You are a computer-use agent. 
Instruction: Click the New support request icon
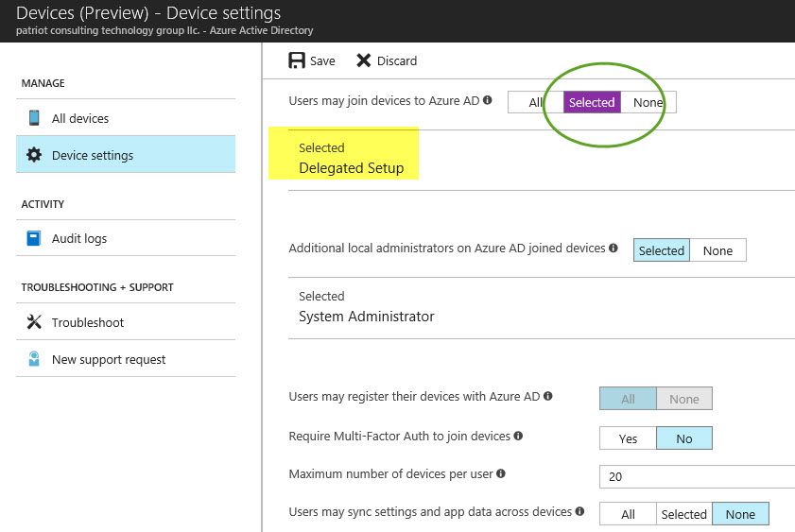34,359
